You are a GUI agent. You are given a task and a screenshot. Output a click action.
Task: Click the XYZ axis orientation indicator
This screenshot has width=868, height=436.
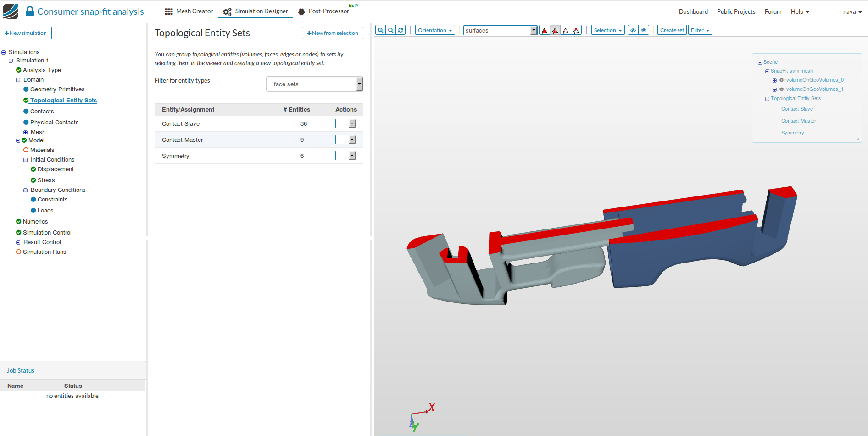coord(421,418)
